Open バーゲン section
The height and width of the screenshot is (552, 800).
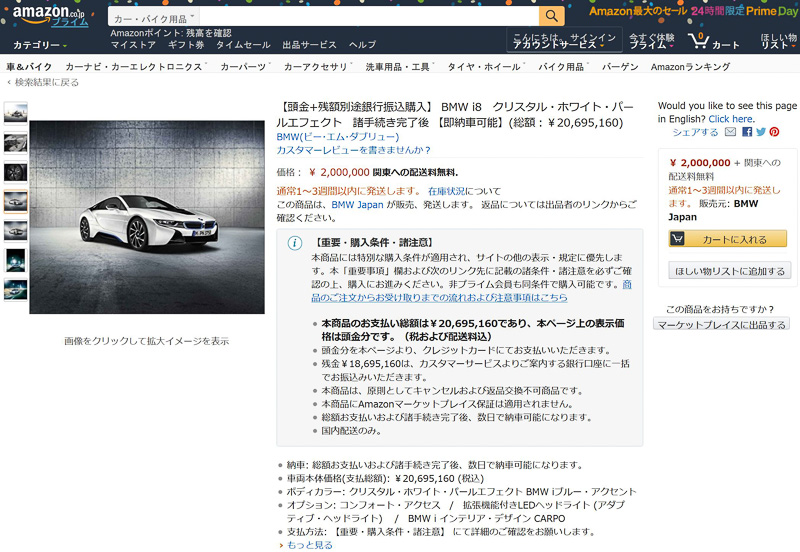pos(620,66)
